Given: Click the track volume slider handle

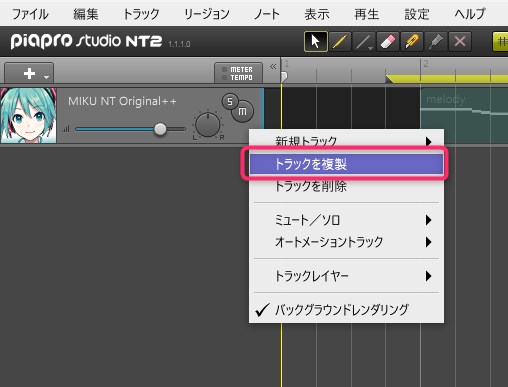Looking at the screenshot, I should pos(160,129).
